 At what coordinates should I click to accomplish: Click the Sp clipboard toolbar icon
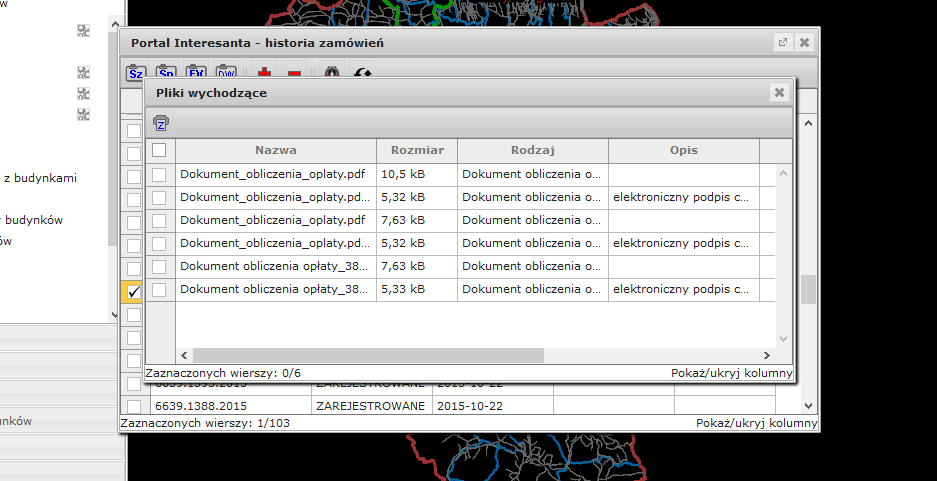tap(166, 72)
